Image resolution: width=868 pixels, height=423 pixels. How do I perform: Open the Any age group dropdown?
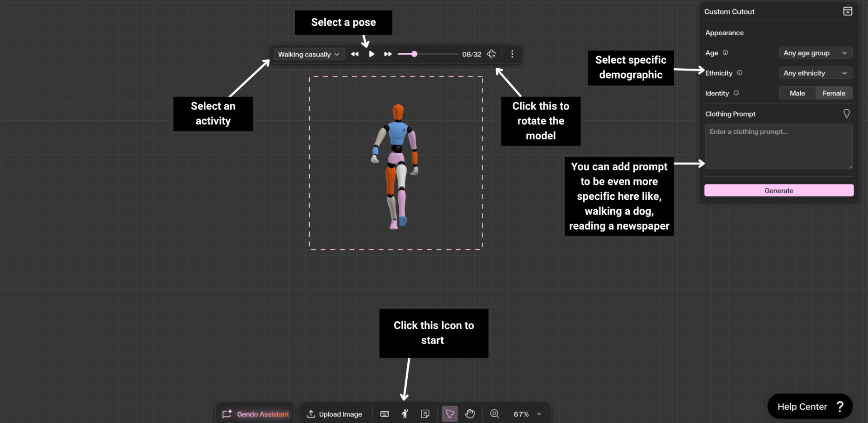[x=816, y=53]
